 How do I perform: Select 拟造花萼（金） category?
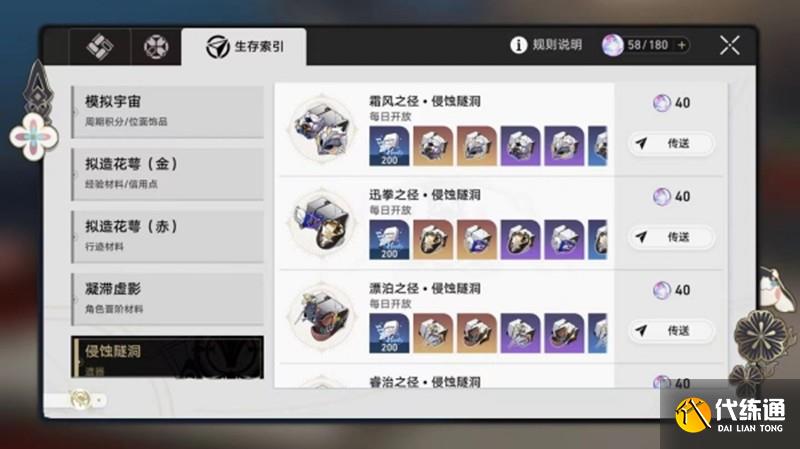click(168, 174)
